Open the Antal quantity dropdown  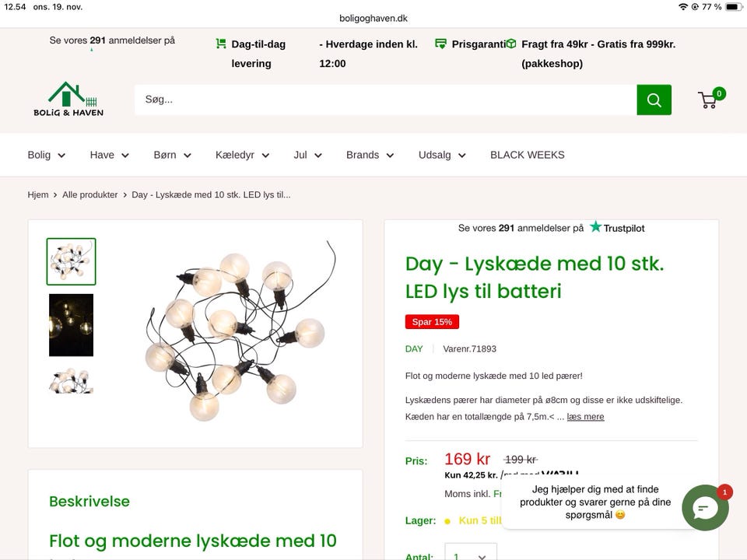click(471, 555)
